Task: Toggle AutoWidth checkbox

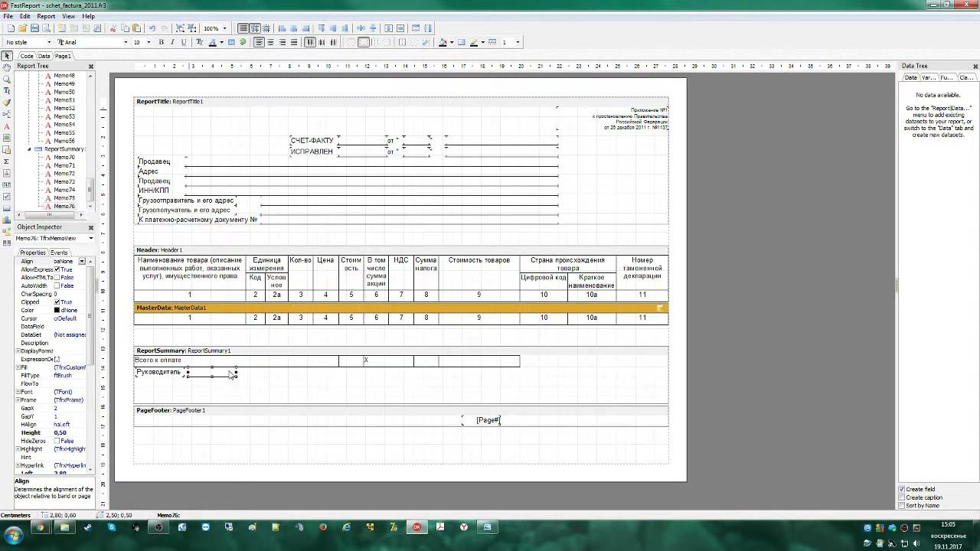Action: click(x=57, y=285)
